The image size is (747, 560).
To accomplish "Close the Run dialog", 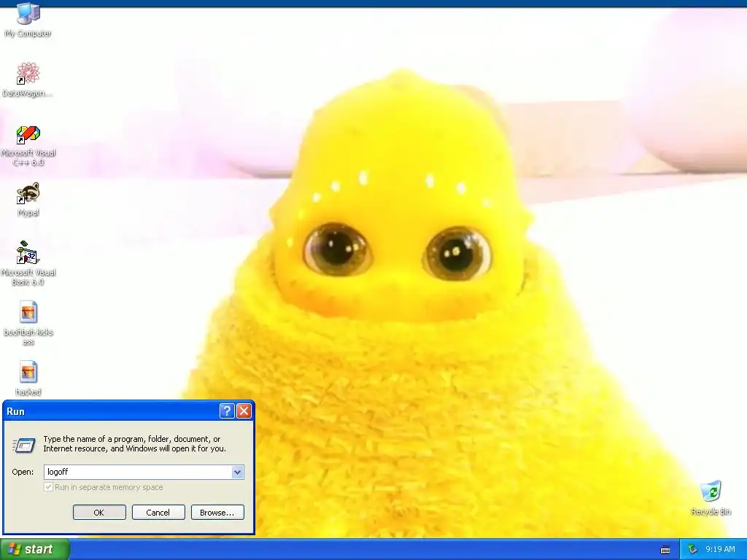I will [244, 411].
